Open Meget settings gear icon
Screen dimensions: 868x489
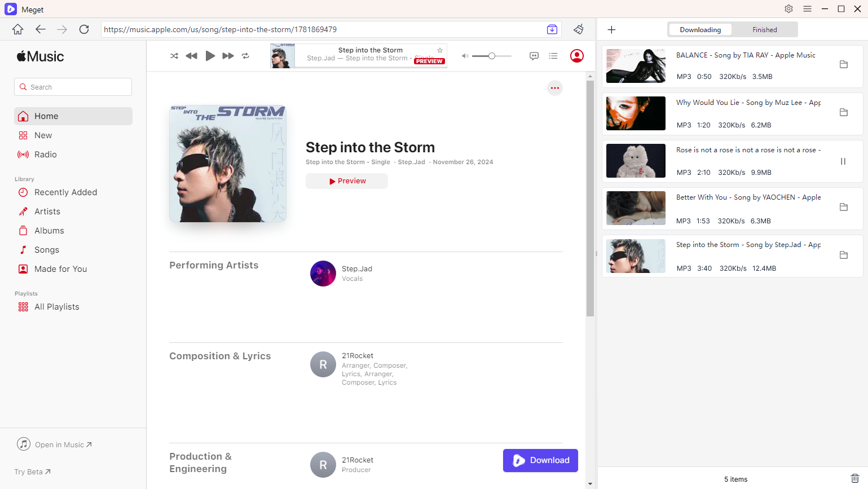tap(788, 9)
